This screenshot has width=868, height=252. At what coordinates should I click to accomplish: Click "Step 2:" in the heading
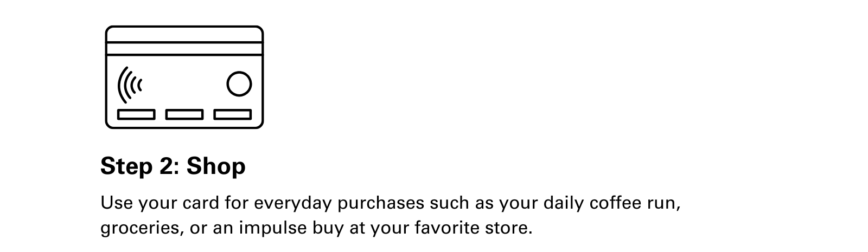tap(140, 166)
